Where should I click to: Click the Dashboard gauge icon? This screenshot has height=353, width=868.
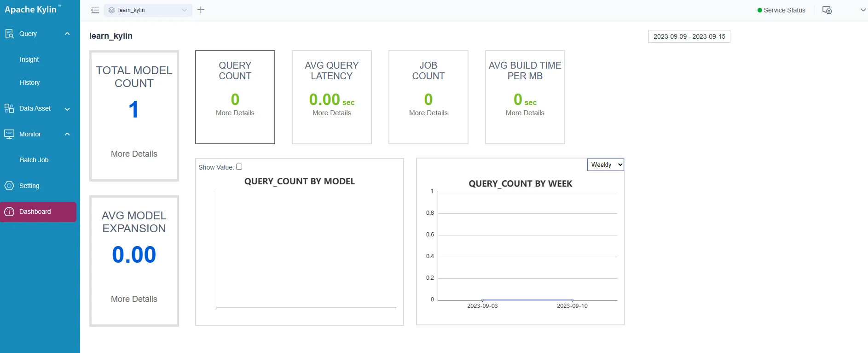(9, 212)
